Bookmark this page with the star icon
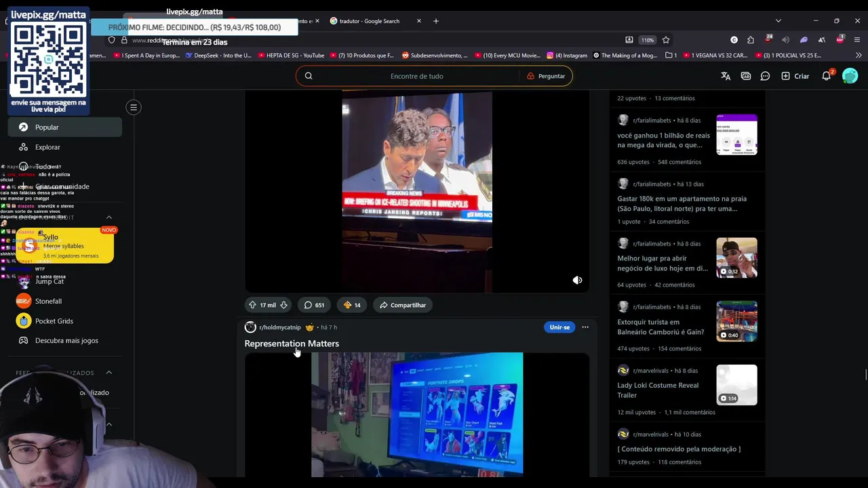 pos(666,40)
